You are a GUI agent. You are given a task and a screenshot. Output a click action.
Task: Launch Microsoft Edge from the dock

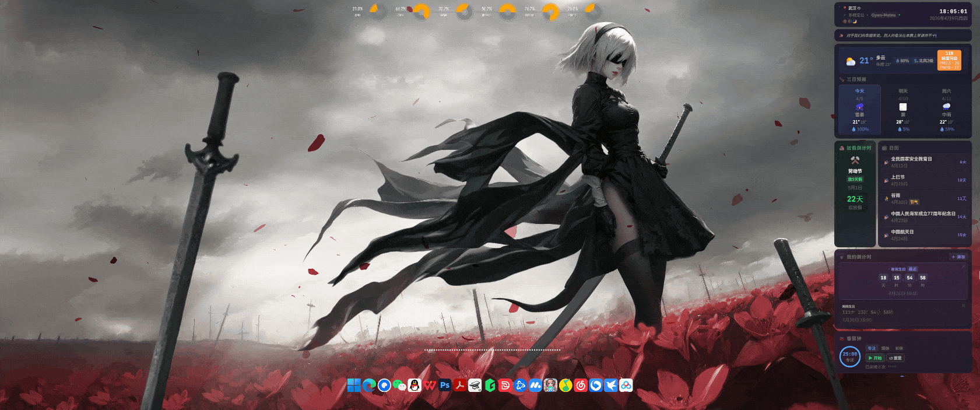[x=368, y=386]
